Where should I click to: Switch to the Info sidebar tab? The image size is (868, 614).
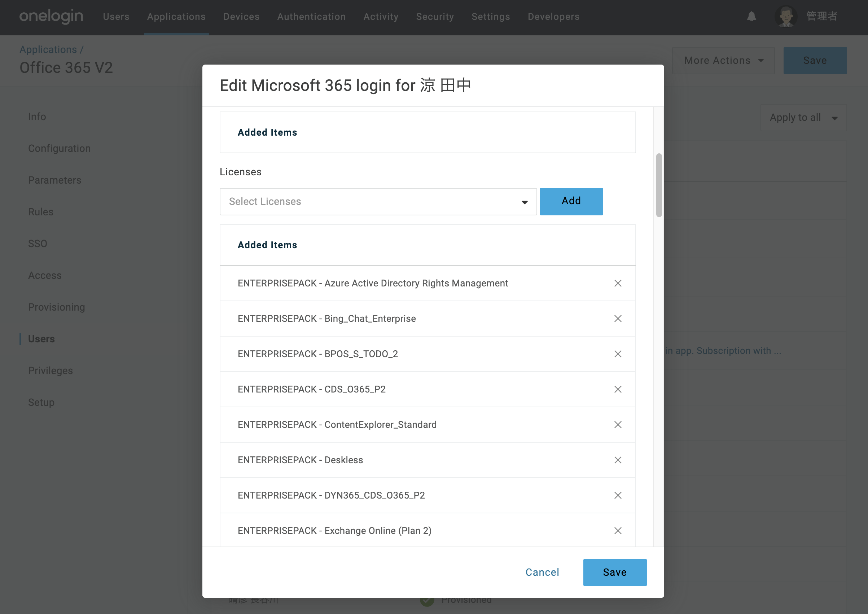[x=37, y=117]
